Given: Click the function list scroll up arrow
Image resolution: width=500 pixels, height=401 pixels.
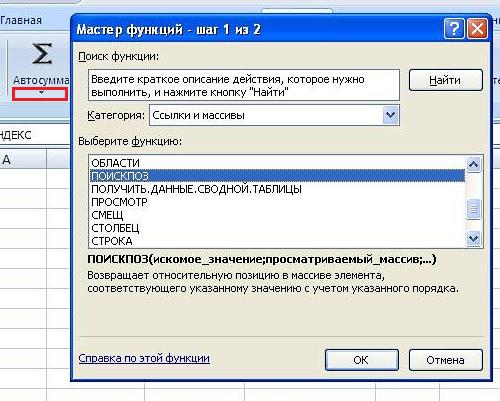Looking at the screenshot, I should click(x=473, y=164).
